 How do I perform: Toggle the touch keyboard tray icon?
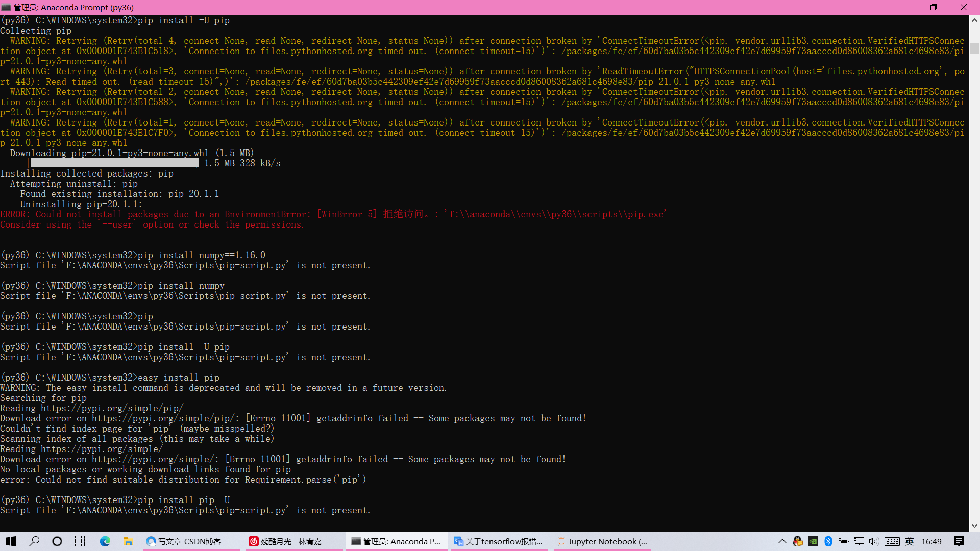tap(892, 541)
